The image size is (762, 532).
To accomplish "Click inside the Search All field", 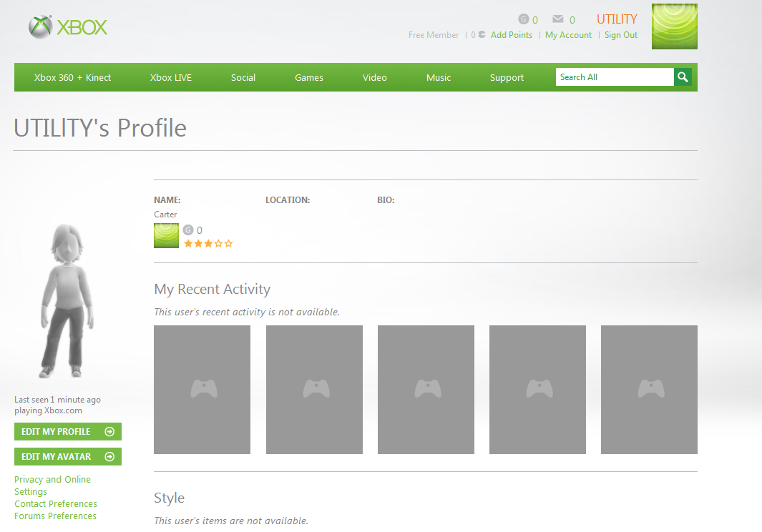I will (x=615, y=77).
